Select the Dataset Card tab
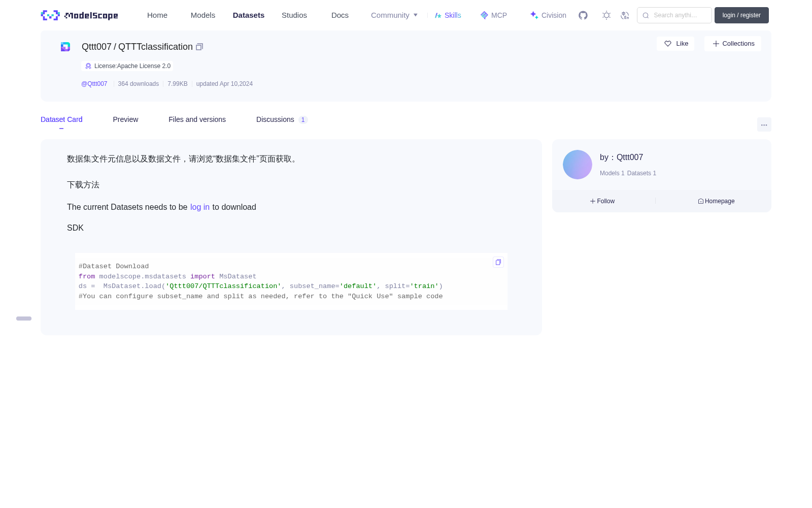812x508 pixels. point(61,119)
